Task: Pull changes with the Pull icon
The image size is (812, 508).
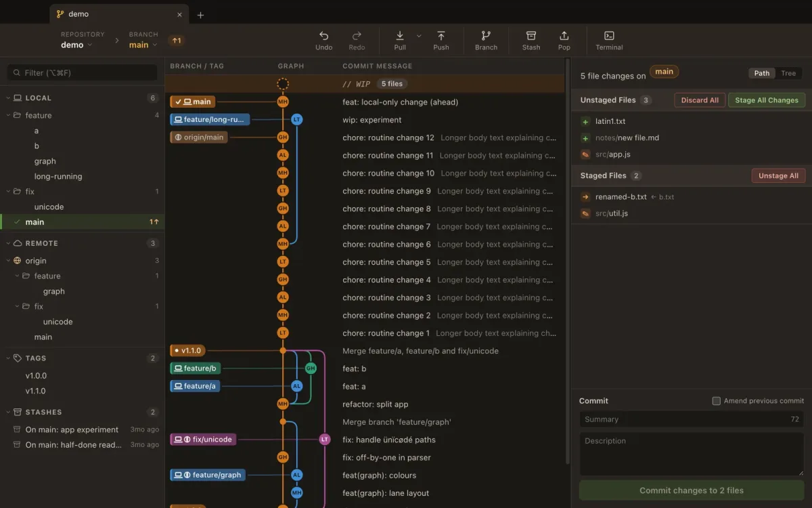Action: pyautogui.click(x=400, y=36)
